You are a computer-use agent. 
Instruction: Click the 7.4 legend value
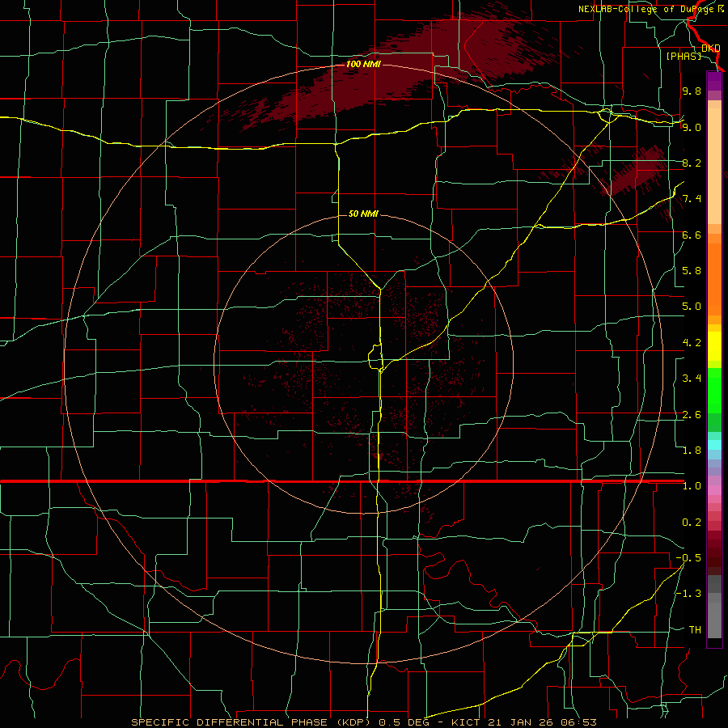(x=692, y=199)
